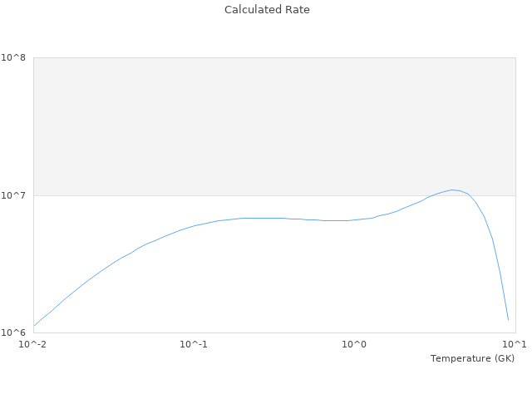Click the white plot area beneath the curve
Screen dimensions: 532x399
(274, 283)
